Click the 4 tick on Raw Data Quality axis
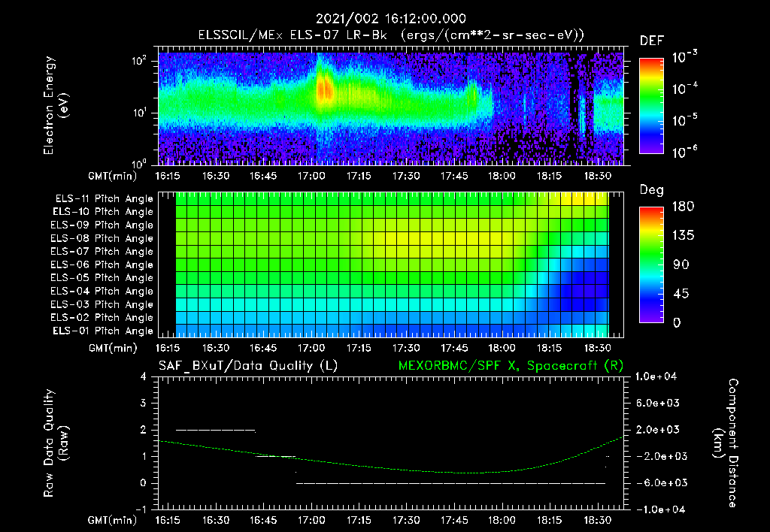 [x=144, y=377]
